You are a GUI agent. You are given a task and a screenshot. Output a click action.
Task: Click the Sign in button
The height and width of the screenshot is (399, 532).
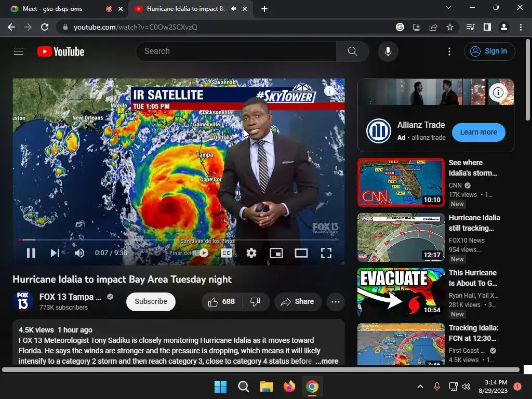(x=489, y=51)
